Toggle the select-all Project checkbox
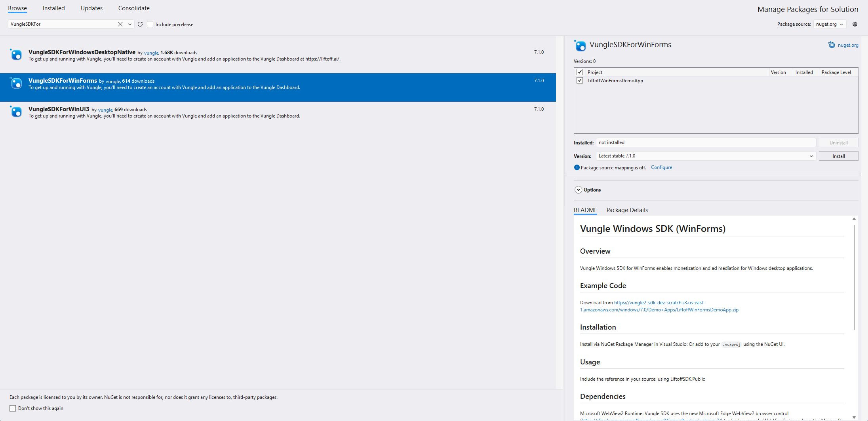 [580, 72]
